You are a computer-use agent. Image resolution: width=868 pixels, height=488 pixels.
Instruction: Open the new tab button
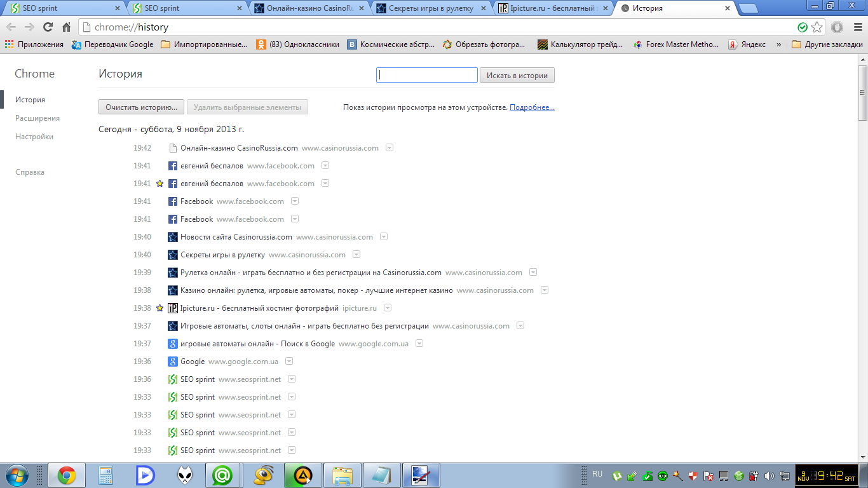pos(749,8)
